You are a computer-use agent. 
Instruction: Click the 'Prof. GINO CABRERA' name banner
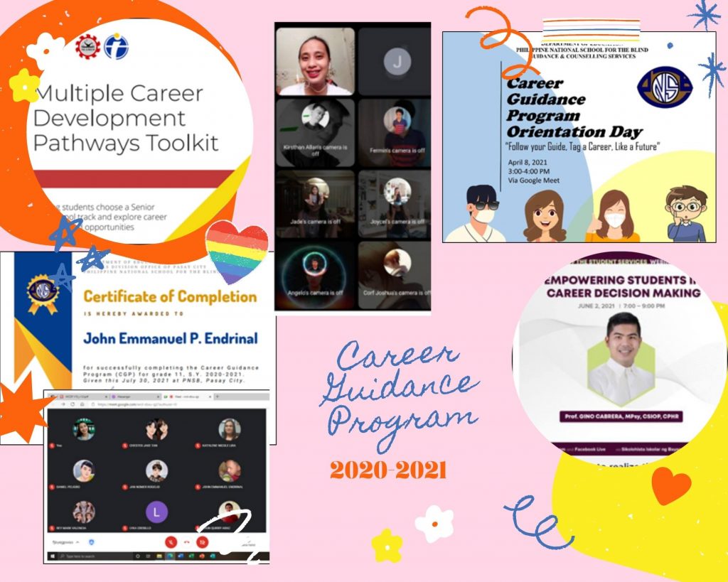point(621,416)
